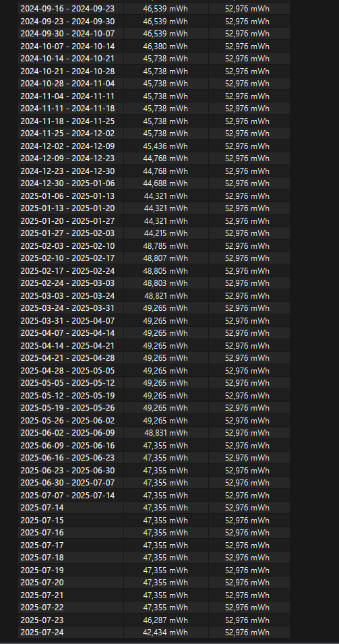Click the 48,831 mWh capacity value
Image resolution: width=339 pixels, height=644 pixels.
click(166, 433)
